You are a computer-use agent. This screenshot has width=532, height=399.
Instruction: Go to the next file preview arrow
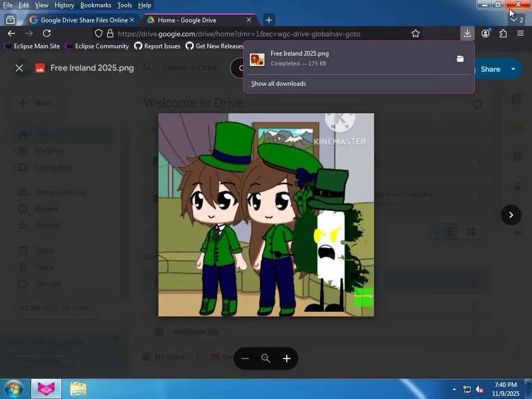(x=511, y=215)
